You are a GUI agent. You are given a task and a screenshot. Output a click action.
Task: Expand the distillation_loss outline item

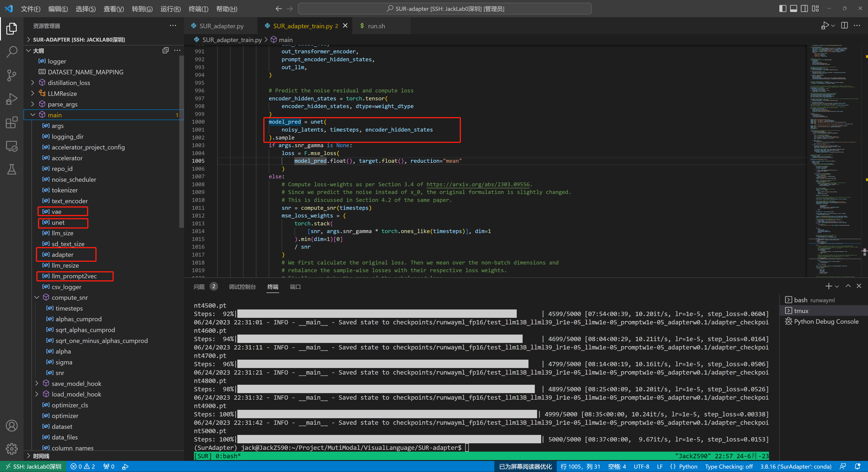(33, 83)
